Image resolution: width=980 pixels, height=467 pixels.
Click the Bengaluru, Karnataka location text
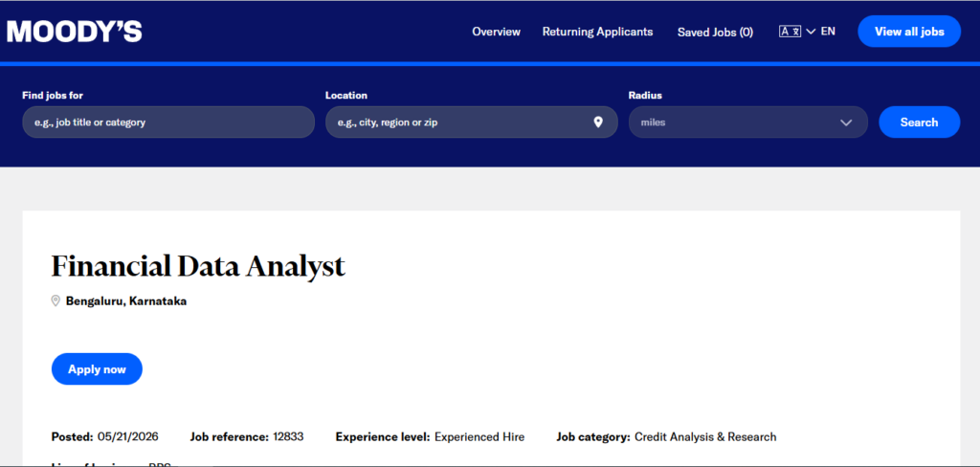pos(126,300)
